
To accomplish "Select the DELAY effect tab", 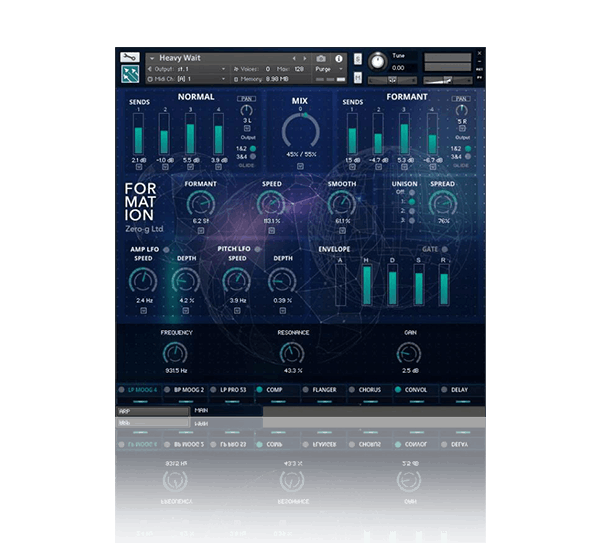I will 459,390.
